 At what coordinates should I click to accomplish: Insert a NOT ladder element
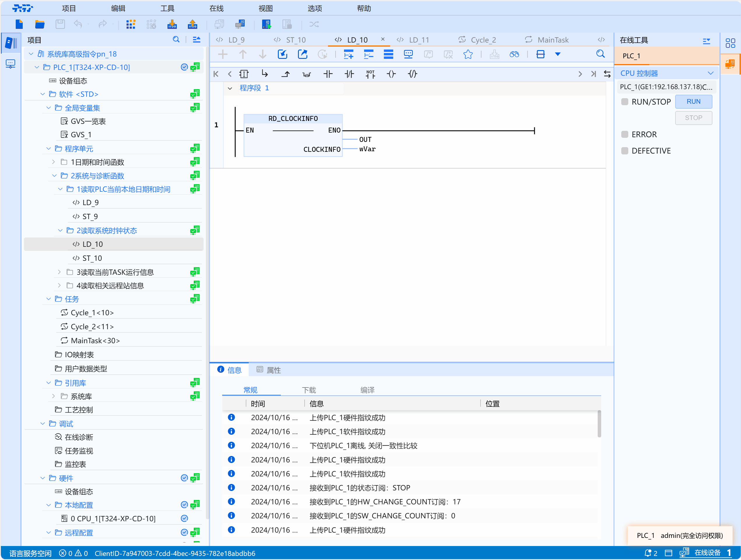coord(370,74)
